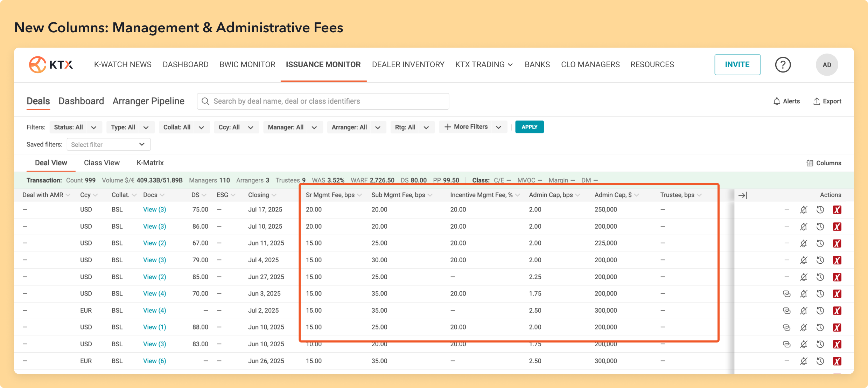Click the Alerts bell icon
Image resolution: width=868 pixels, height=388 pixels.
pos(777,101)
